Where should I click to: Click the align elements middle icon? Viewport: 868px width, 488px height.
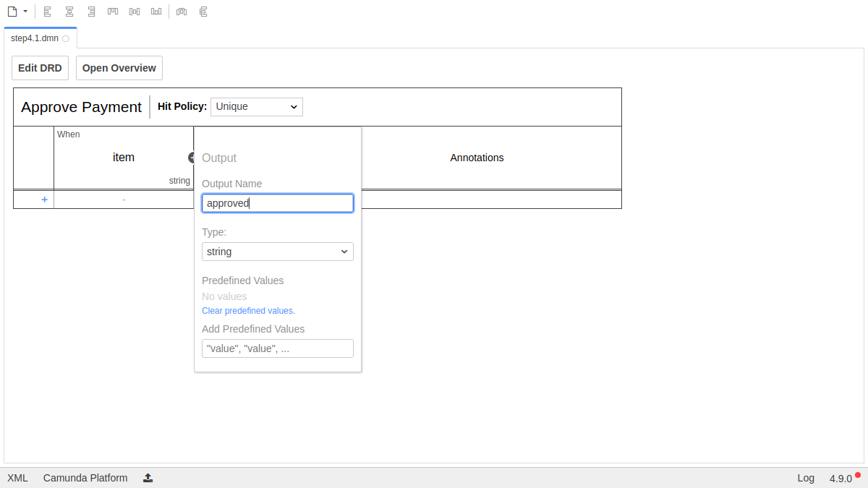[135, 12]
